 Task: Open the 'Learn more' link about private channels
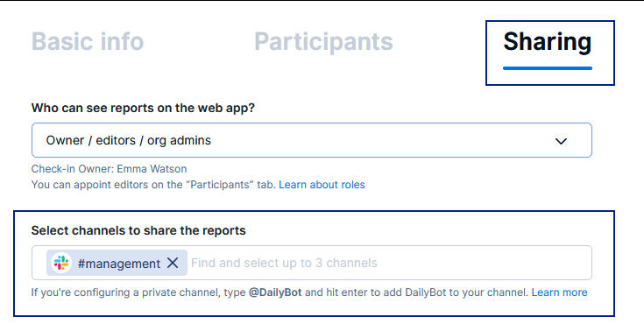[x=559, y=292]
